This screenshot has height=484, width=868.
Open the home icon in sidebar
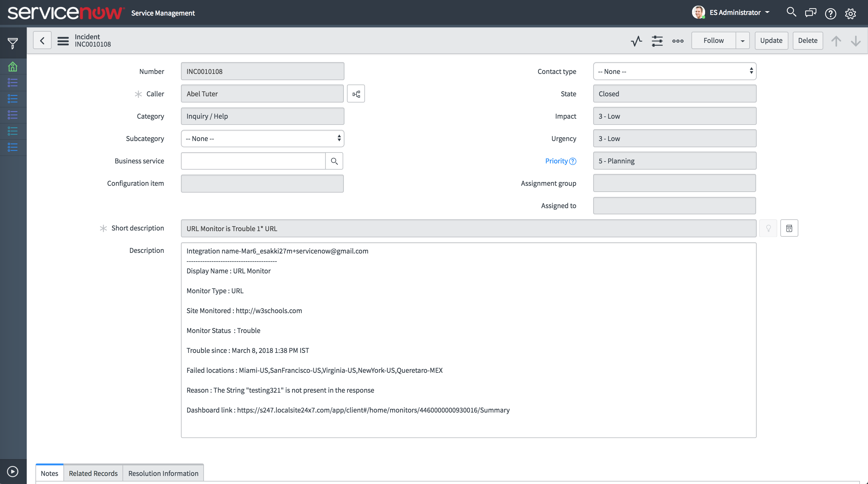click(12, 66)
